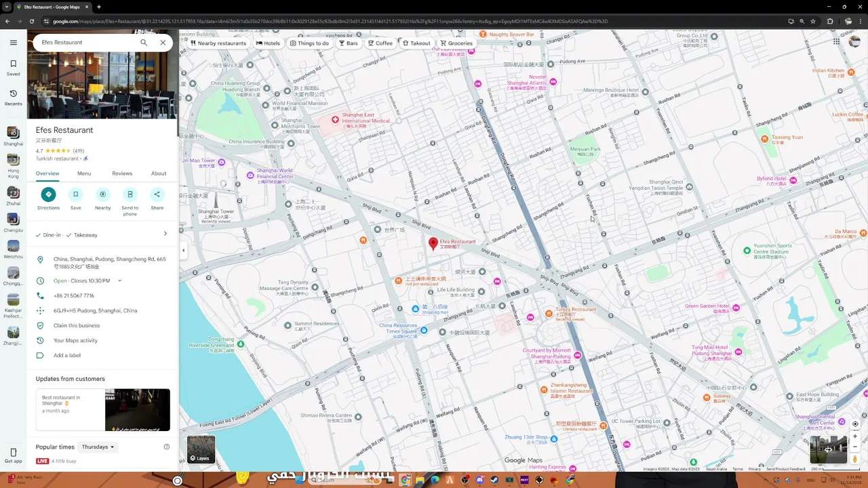Open the Street View preview thumbnail

tap(828, 449)
